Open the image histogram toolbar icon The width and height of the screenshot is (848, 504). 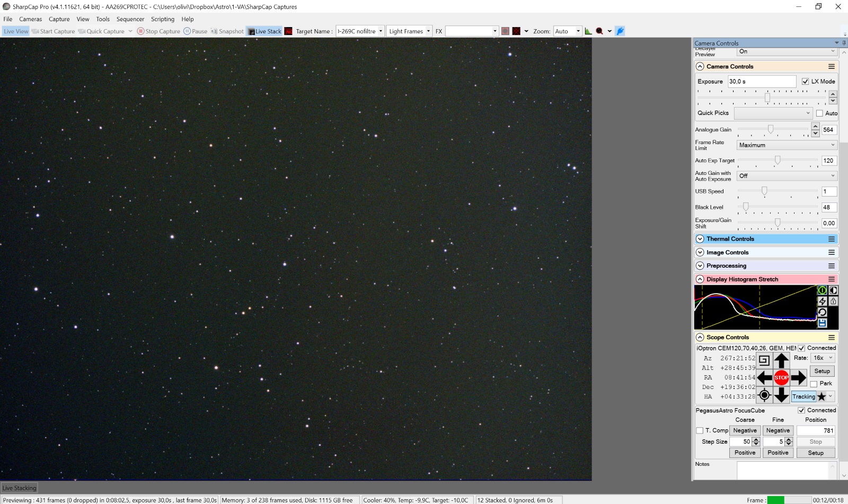tap(588, 31)
